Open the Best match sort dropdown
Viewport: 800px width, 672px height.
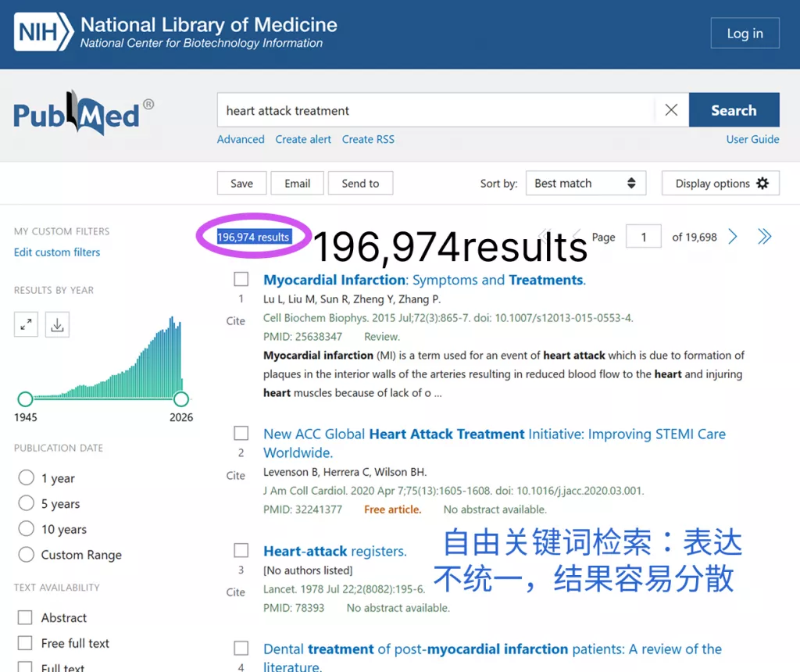point(585,183)
